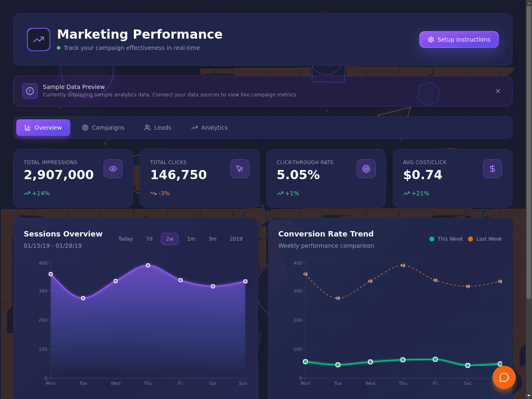
Task: Click the Sessions Overview heading
Action: click(63, 234)
